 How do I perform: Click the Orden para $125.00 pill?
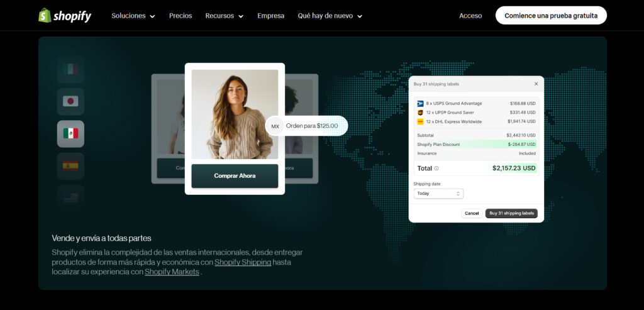point(307,126)
